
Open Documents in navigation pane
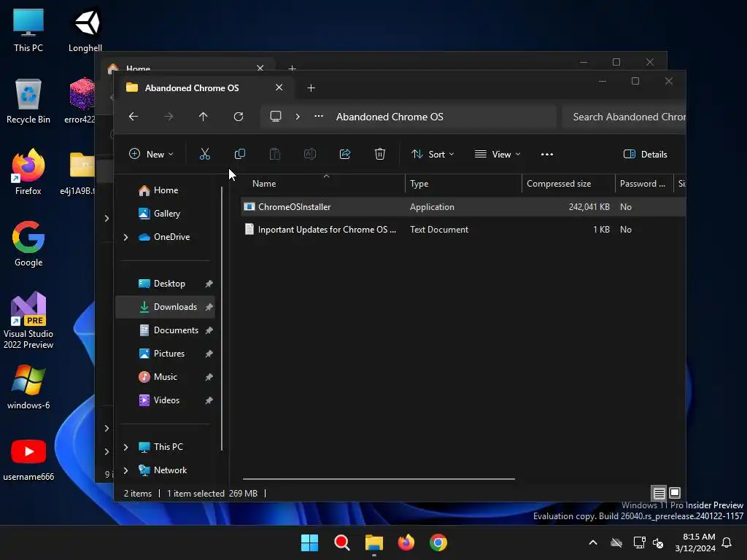click(166, 330)
